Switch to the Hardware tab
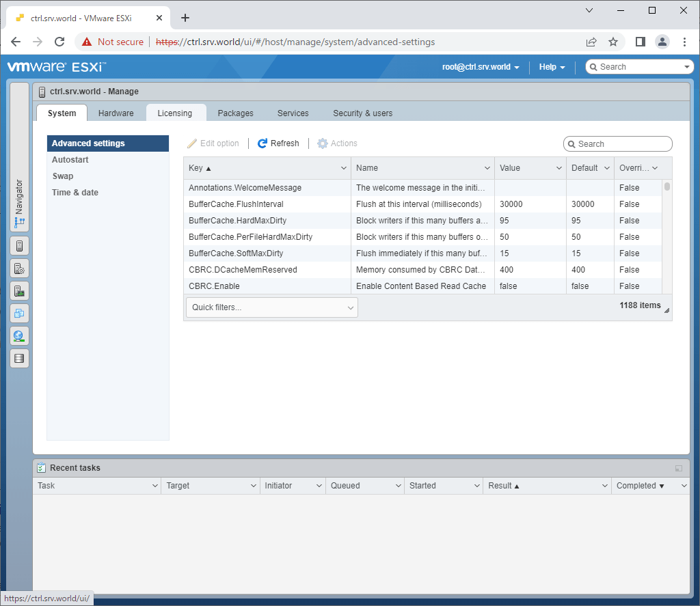 (116, 113)
